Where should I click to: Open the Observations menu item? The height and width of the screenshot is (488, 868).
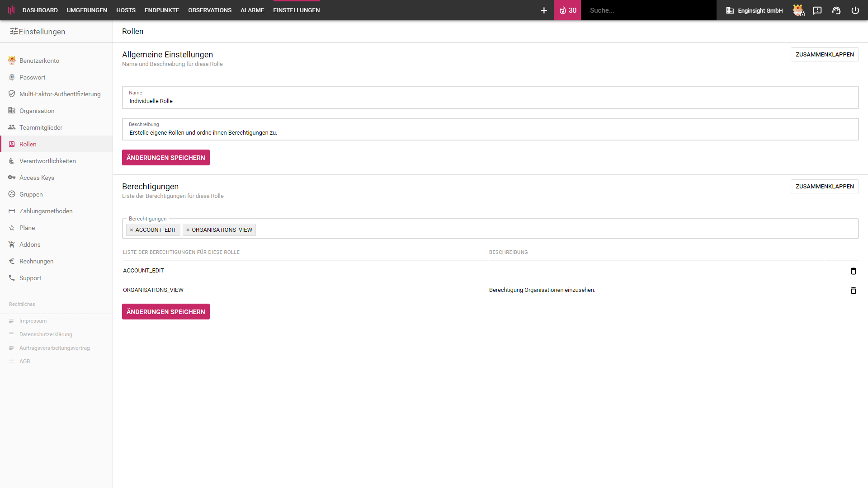pyautogui.click(x=210, y=10)
